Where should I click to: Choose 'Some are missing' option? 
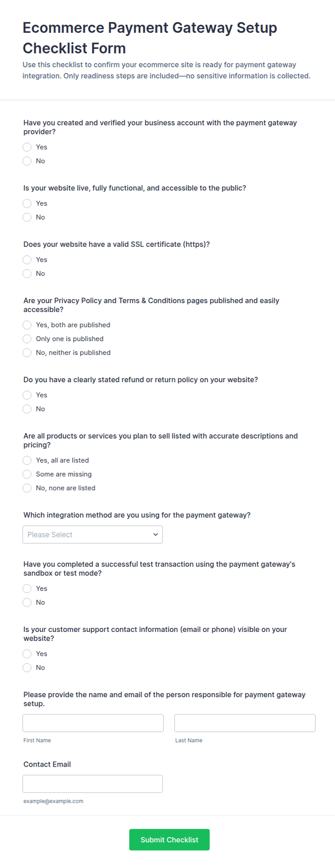[x=27, y=474]
